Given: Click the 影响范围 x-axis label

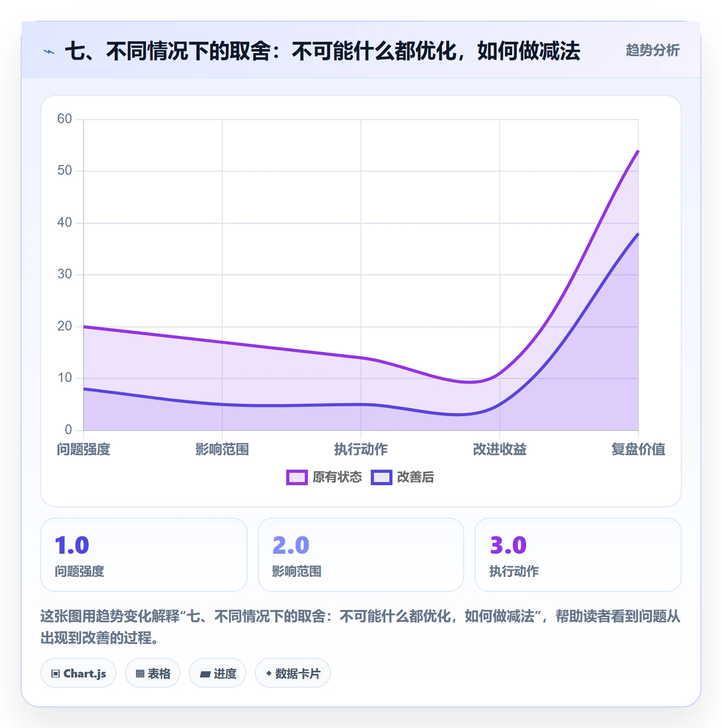Looking at the screenshot, I should click(x=222, y=449).
